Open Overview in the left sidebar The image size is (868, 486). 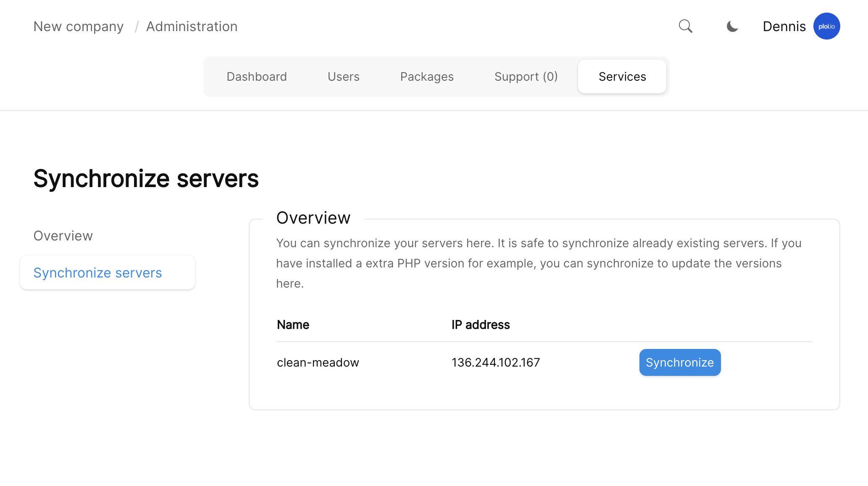tap(63, 236)
